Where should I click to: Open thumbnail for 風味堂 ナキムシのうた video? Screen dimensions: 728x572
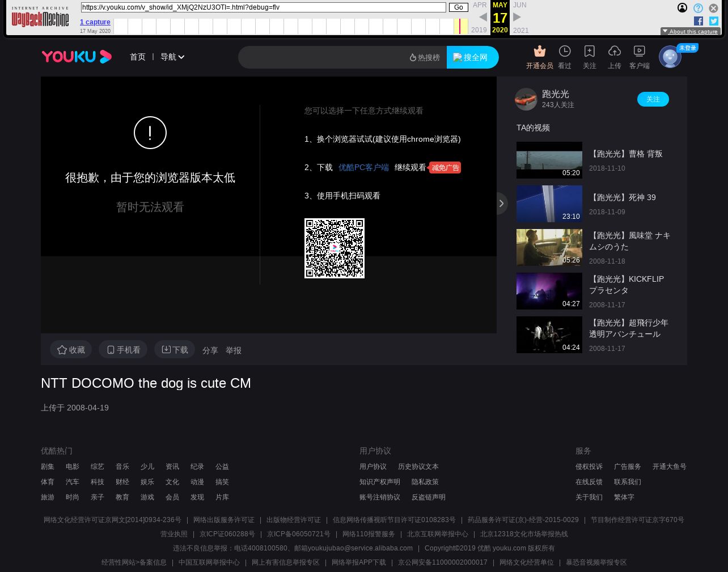[x=549, y=247]
